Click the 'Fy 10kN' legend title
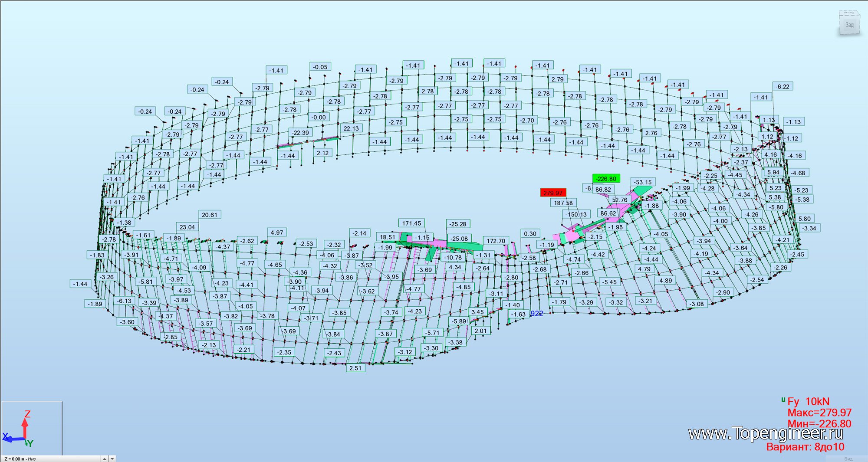This screenshot has width=868, height=462. tap(808, 402)
